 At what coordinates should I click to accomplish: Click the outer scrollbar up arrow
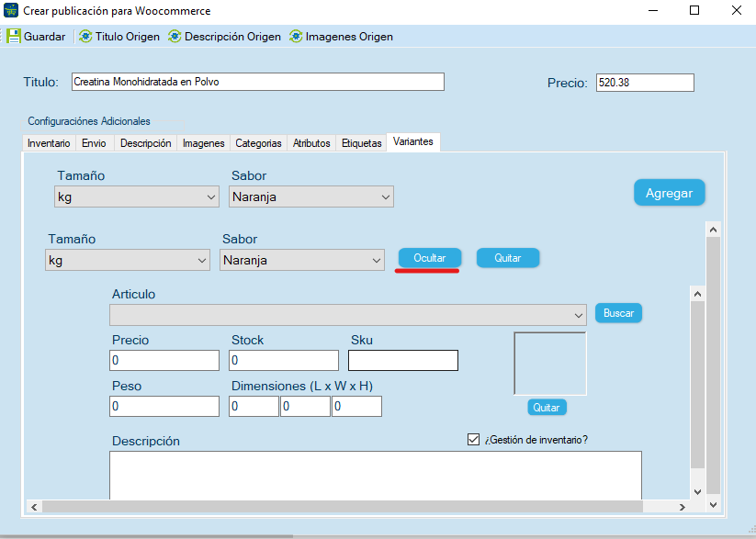(x=713, y=230)
